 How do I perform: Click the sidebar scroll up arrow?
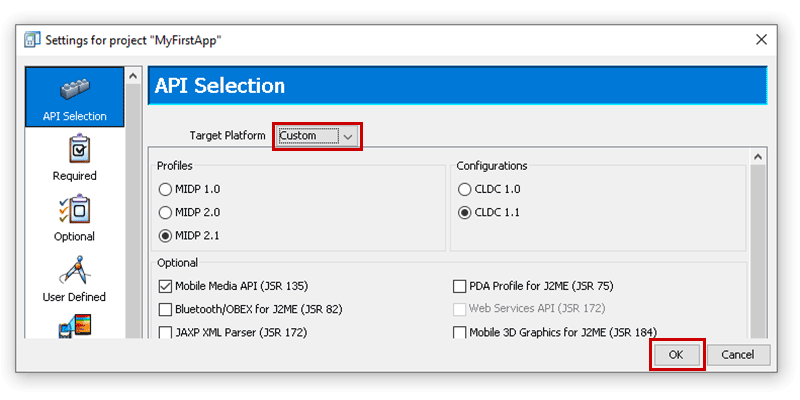point(133,76)
